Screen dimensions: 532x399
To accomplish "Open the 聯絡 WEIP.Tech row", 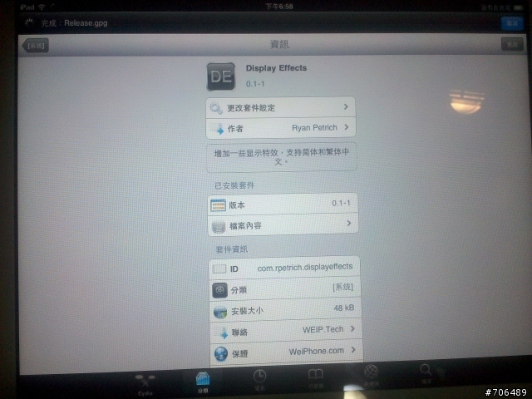I will coord(286,331).
